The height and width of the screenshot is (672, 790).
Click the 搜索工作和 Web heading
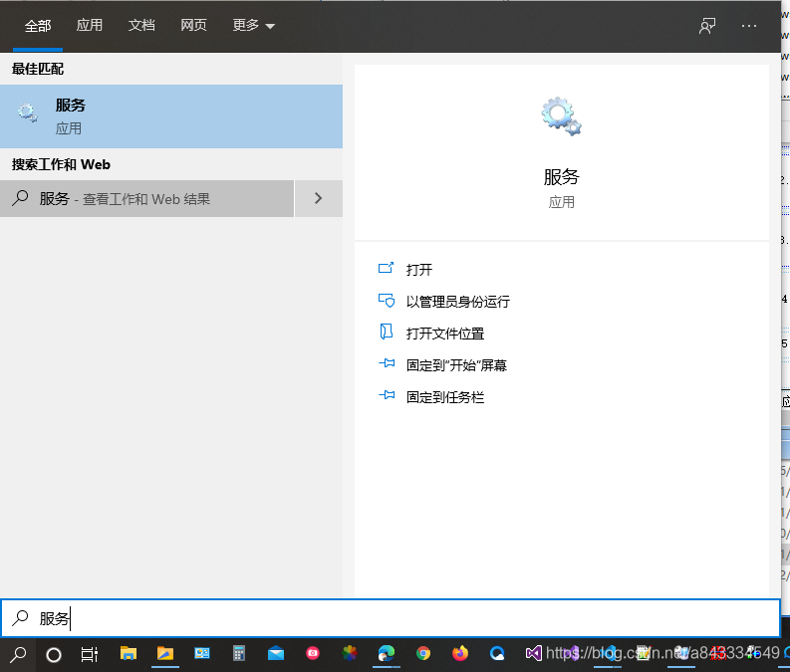coord(61,164)
